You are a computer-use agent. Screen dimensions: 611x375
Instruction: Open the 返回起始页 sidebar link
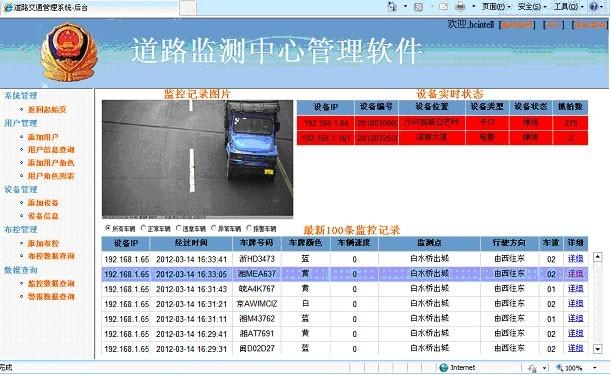(x=47, y=110)
